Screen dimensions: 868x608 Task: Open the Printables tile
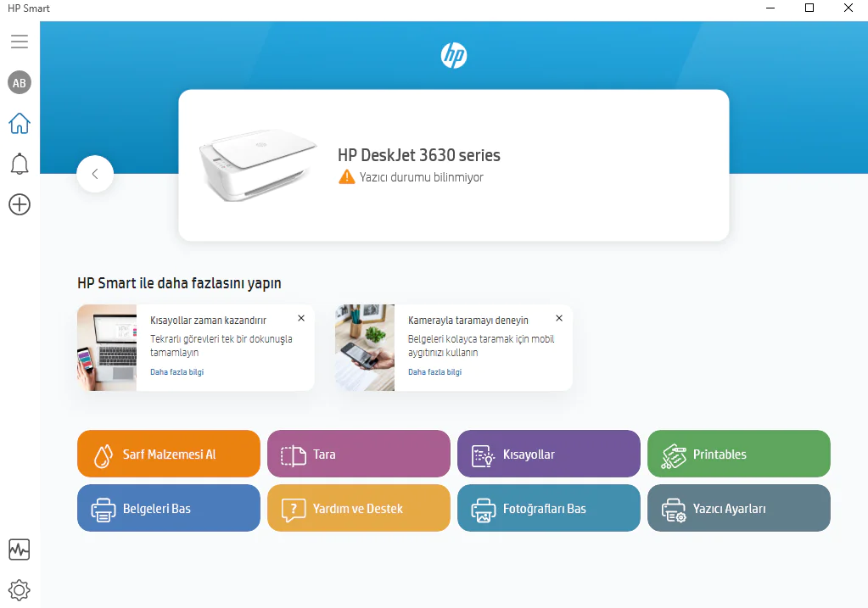click(739, 454)
